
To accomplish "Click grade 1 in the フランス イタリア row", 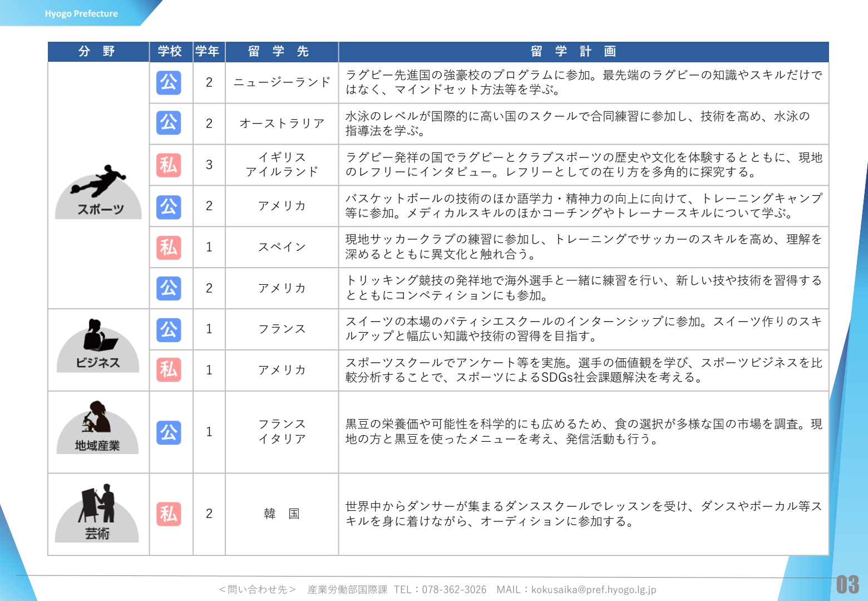I will coord(209,432).
